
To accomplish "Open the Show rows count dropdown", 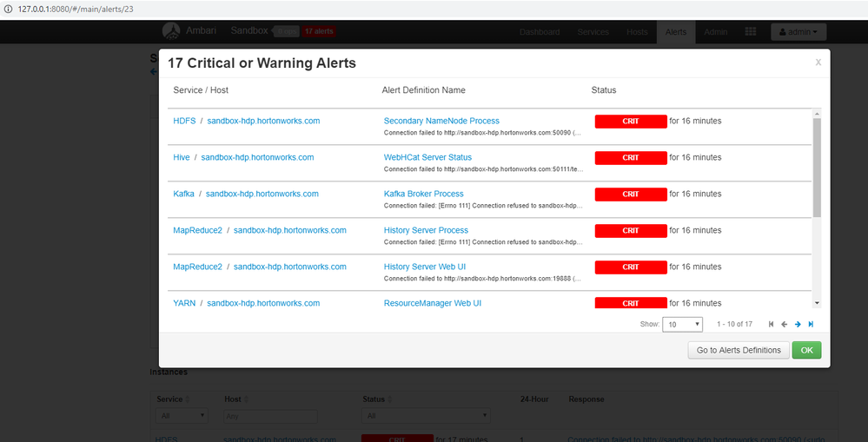I will click(x=683, y=325).
